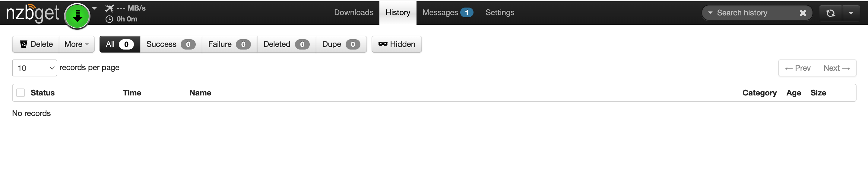Open the Messages tab

[x=442, y=12]
